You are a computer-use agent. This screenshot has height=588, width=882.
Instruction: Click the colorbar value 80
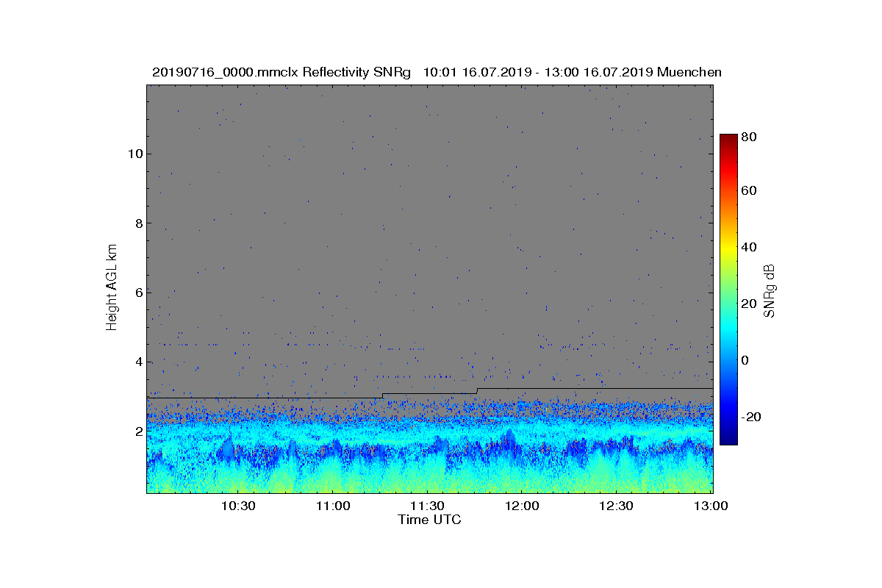tap(750, 137)
